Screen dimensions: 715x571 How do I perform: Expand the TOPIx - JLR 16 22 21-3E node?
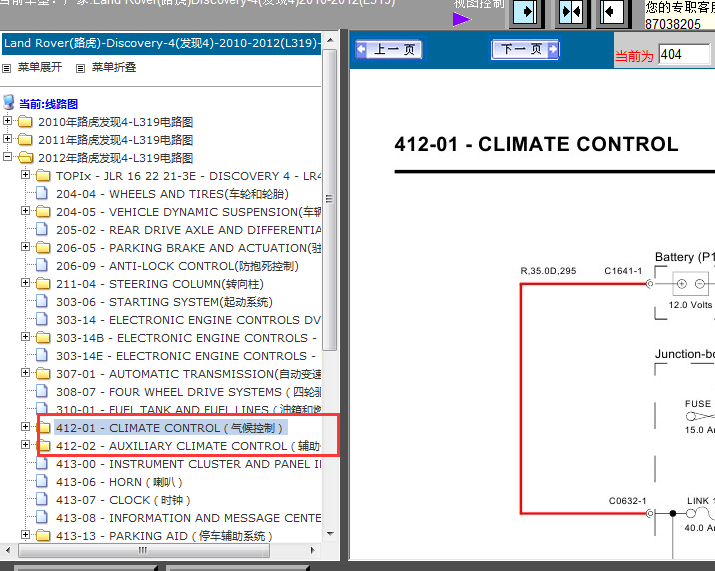(x=26, y=175)
